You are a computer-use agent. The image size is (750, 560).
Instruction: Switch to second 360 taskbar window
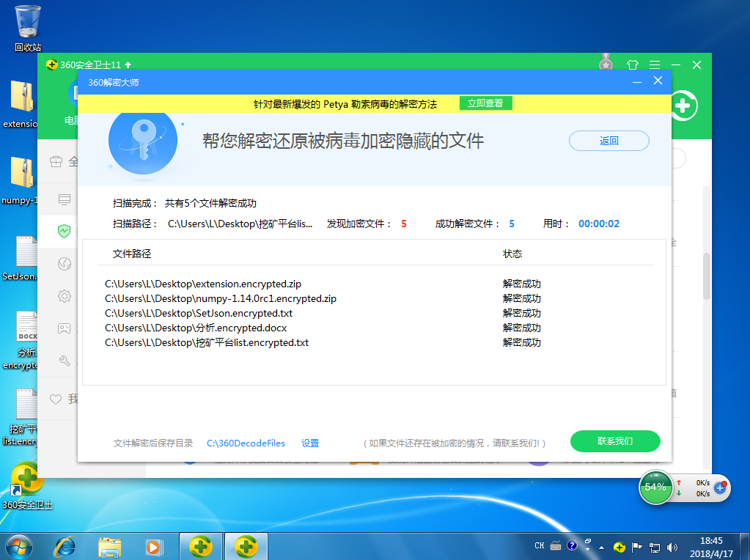246,547
